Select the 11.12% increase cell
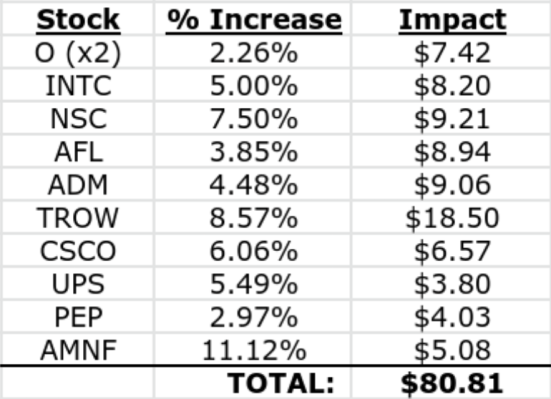This screenshot has height=399, width=551. pos(253,350)
